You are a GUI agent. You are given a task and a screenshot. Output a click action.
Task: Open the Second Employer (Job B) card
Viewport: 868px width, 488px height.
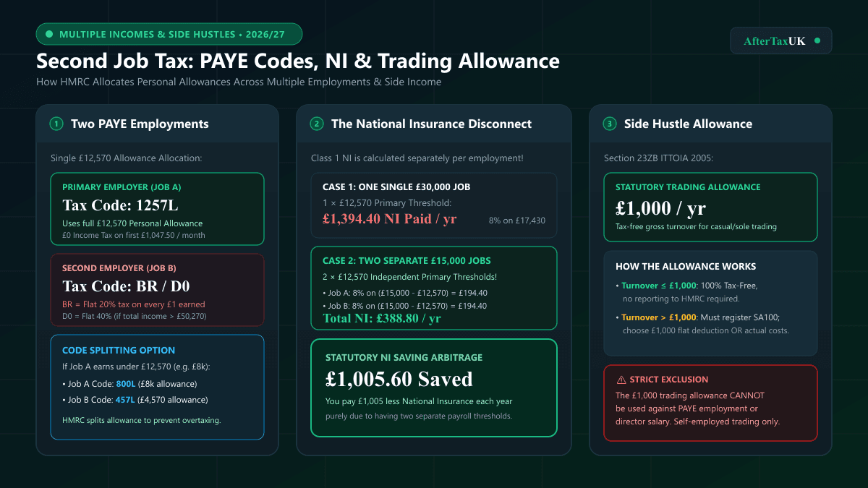(x=157, y=290)
